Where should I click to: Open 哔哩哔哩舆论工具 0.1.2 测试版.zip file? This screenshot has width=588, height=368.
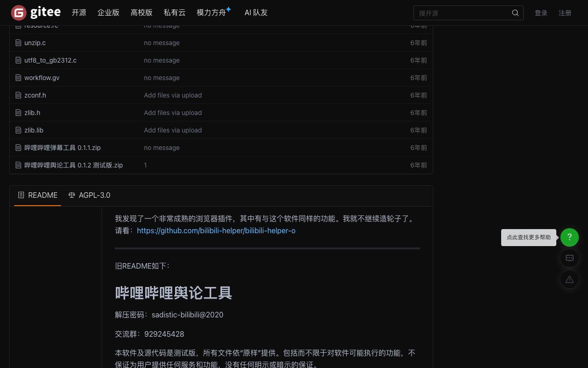tap(73, 165)
